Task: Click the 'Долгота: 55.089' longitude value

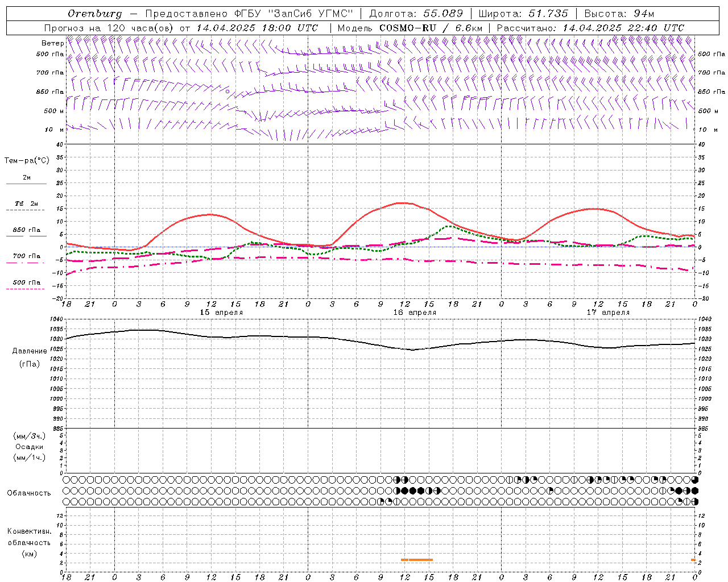Action: [x=416, y=14]
